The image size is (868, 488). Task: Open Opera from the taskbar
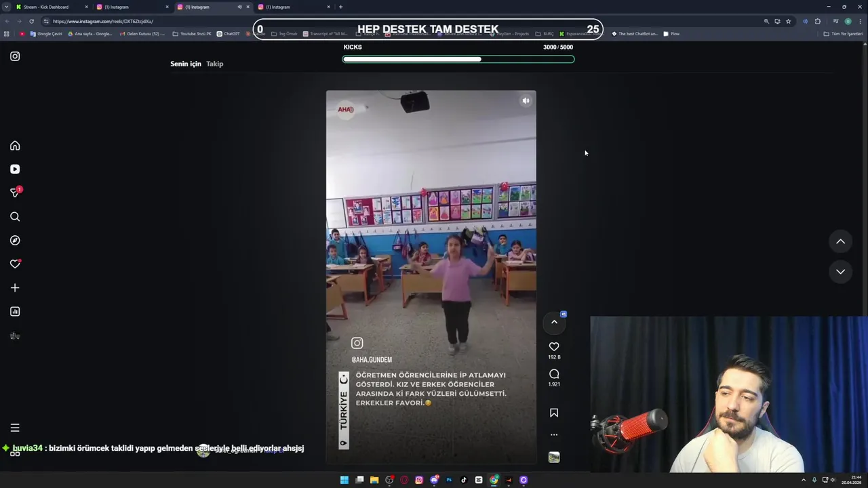404,480
